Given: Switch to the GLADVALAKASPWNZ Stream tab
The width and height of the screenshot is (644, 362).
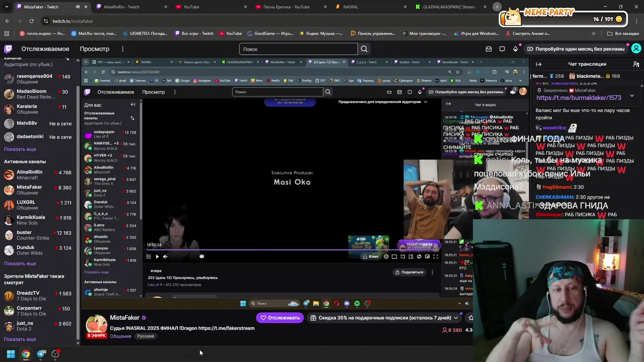Looking at the screenshot, I should tap(450, 7).
